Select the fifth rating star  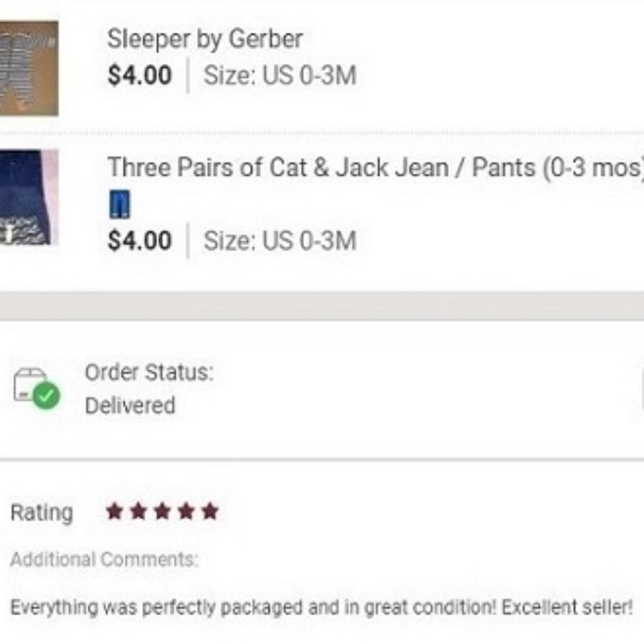pyautogui.click(x=210, y=511)
